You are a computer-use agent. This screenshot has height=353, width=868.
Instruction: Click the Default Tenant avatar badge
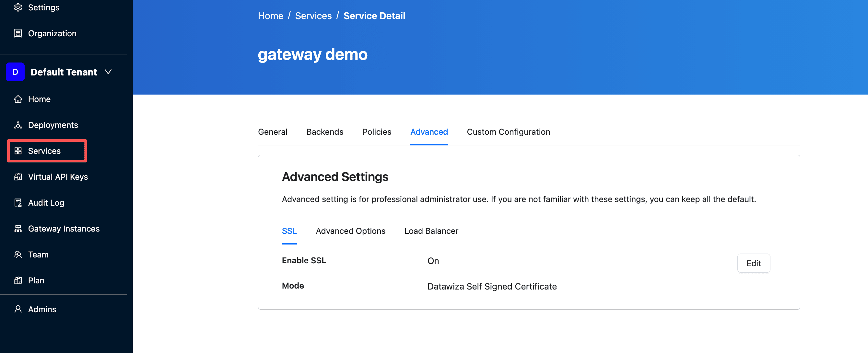click(15, 72)
